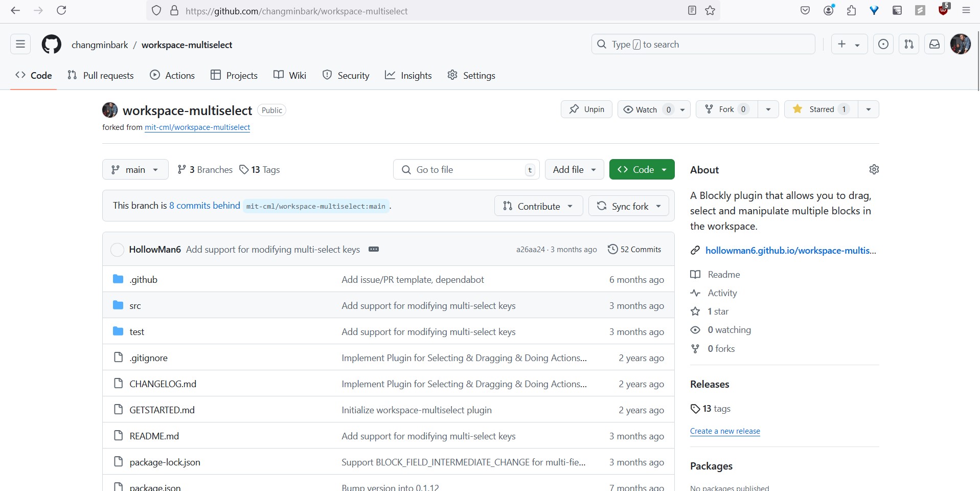Expand the Add file dropdown
Screen dimensions: 980x491
click(574, 169)
